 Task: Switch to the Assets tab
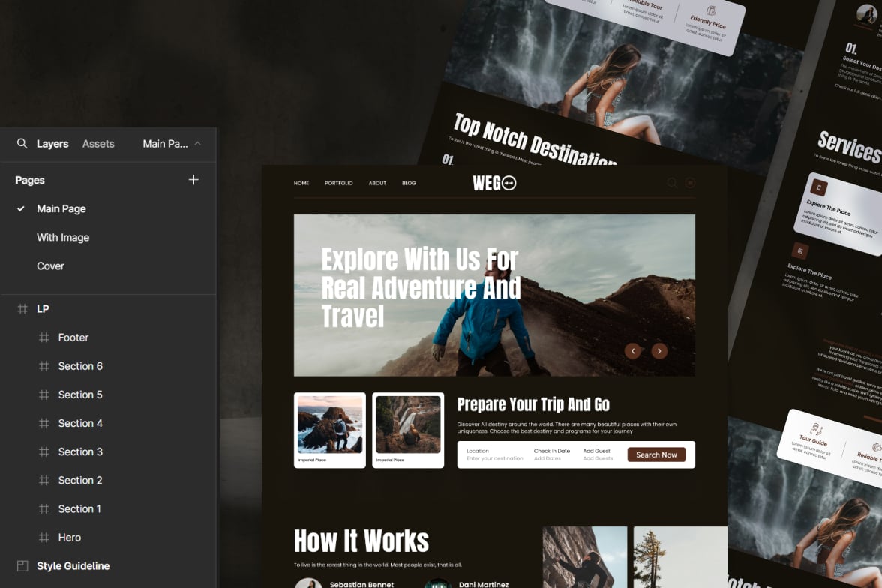point(97,144)
